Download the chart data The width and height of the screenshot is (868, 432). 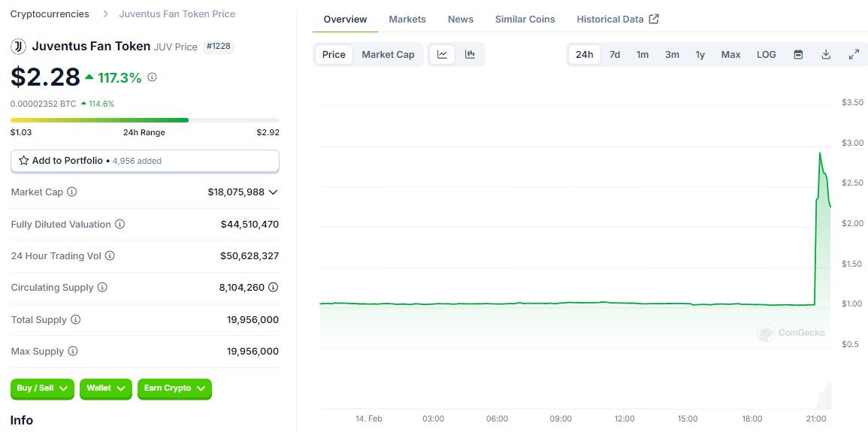pos(826,54)
